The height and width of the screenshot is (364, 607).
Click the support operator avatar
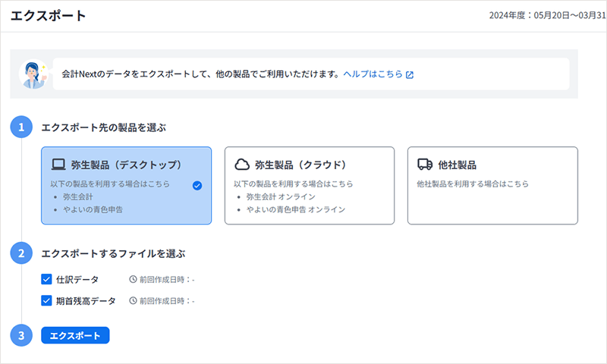(33, 74)
